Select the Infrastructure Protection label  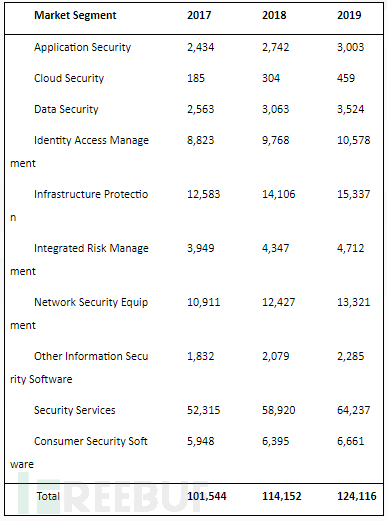79,206
